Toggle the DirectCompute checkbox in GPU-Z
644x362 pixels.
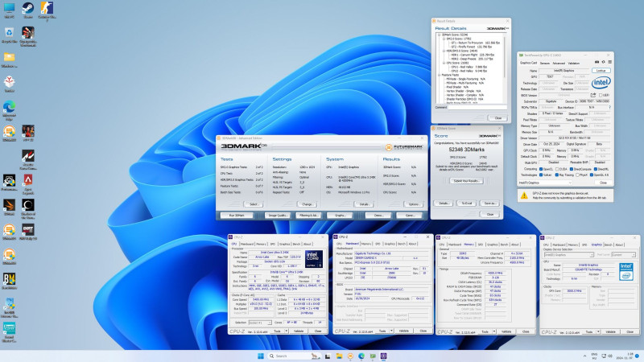click(572, 169)
